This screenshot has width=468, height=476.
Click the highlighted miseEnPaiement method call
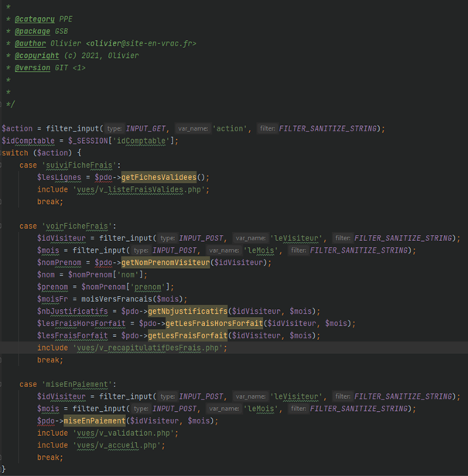point(94,421)
